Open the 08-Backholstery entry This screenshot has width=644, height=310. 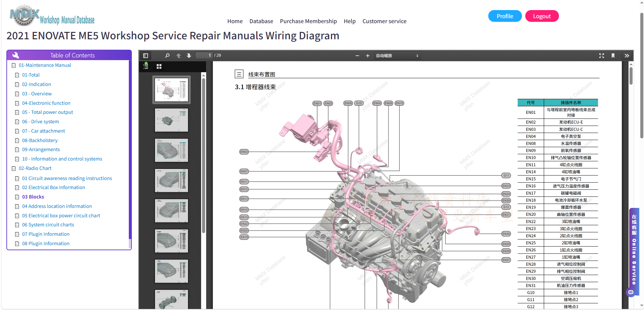[x=40, y=140]
